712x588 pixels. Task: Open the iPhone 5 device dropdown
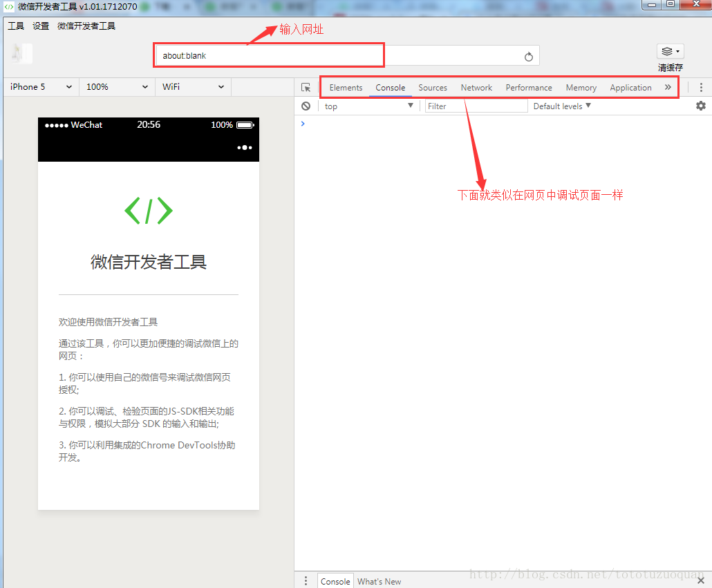click(41, 87)
